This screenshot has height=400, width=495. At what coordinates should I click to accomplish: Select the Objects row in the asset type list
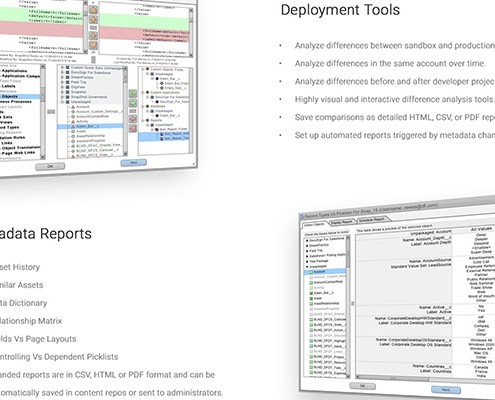20,96
